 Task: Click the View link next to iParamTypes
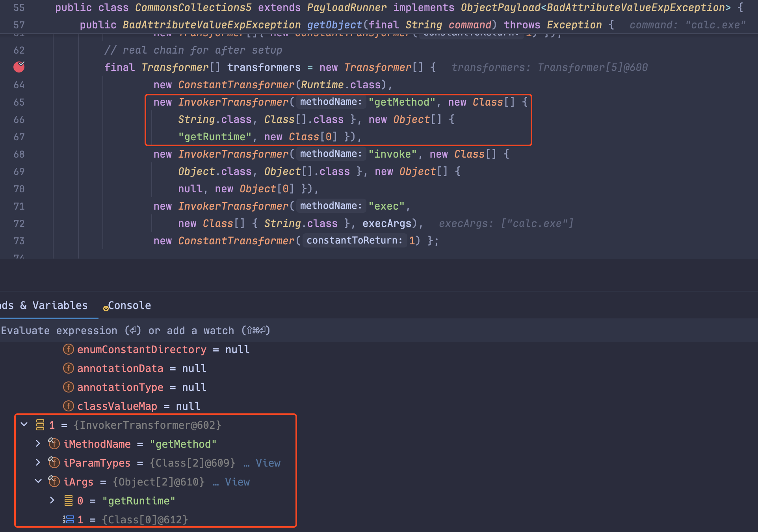pos(268,463)
